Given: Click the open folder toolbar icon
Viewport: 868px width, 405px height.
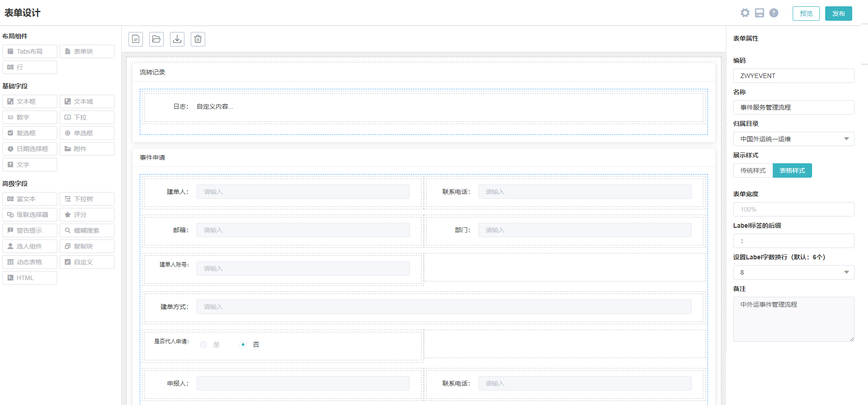Looking at the screenshot, I should tap(156, 39).
